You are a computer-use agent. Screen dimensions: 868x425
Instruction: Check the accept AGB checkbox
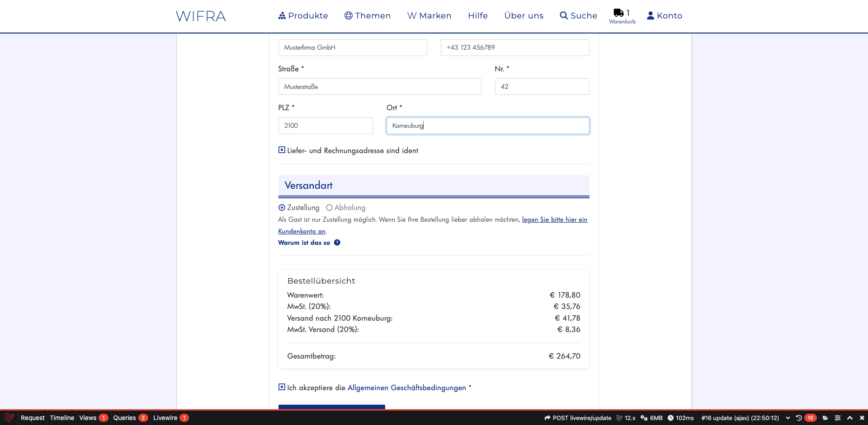[282, 387]
